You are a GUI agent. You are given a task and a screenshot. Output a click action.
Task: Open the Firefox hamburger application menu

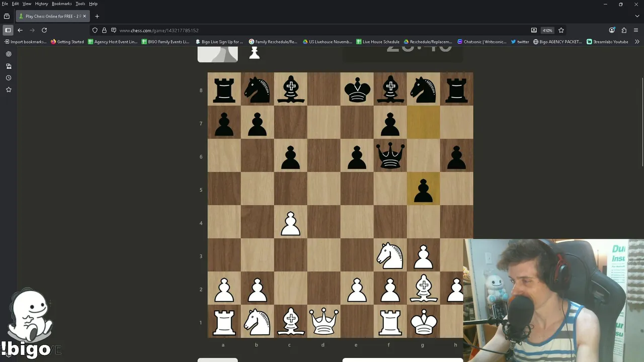(x=636, y=30)
